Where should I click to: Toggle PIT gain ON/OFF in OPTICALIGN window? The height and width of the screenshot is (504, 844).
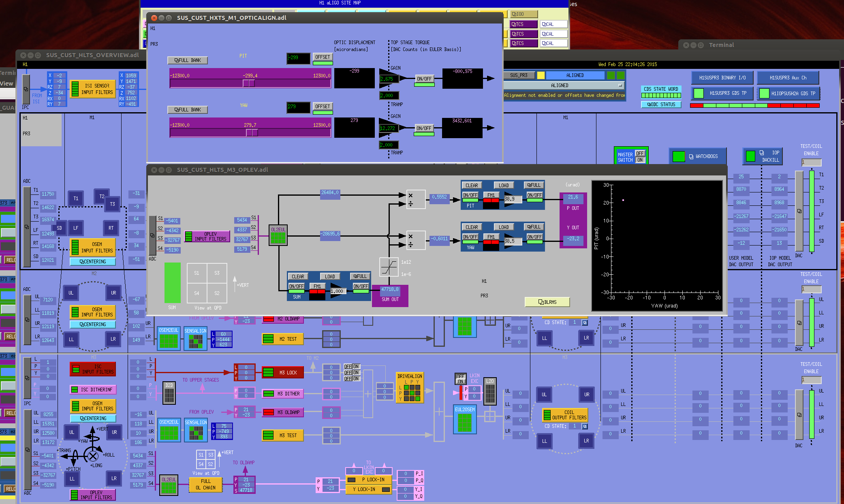pyautogui.click(x=424, y=79)
